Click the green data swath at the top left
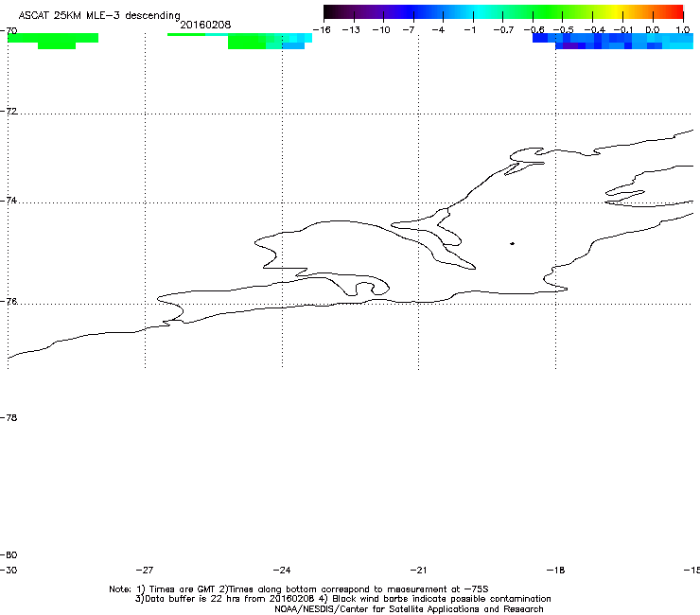Screen dimensions: 700x615 (54, 40)
